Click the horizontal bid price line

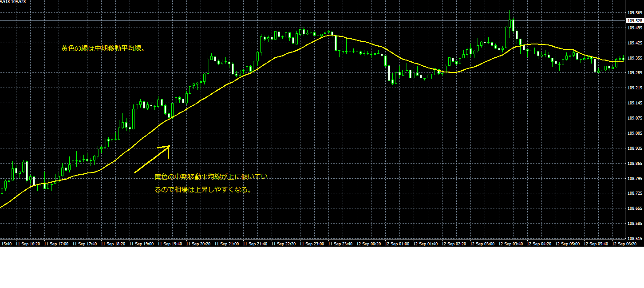click(x=311, y=21)
